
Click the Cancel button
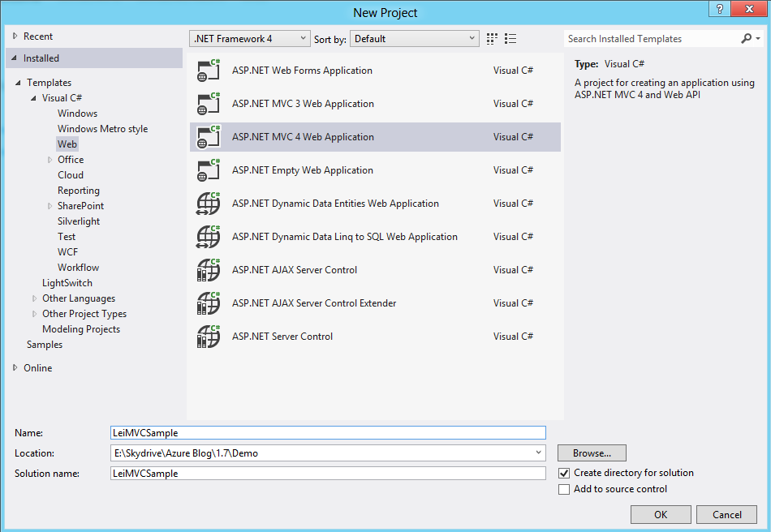point(726,514)
